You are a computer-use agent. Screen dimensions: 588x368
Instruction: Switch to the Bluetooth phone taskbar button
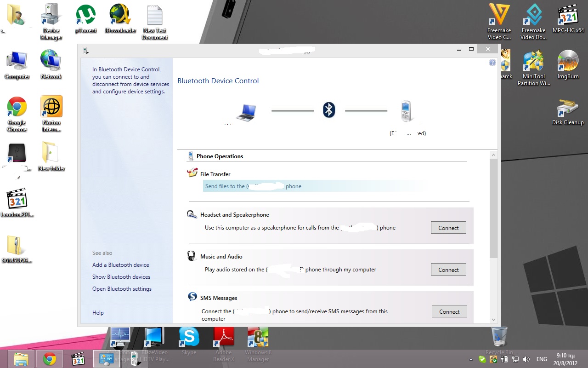pyautogui.click(x=135, y=359)
